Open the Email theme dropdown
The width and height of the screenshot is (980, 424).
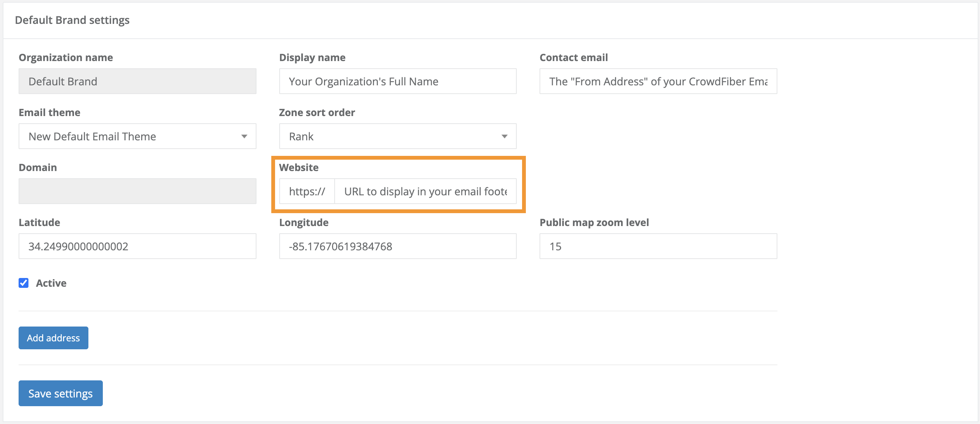pos(137,136)
